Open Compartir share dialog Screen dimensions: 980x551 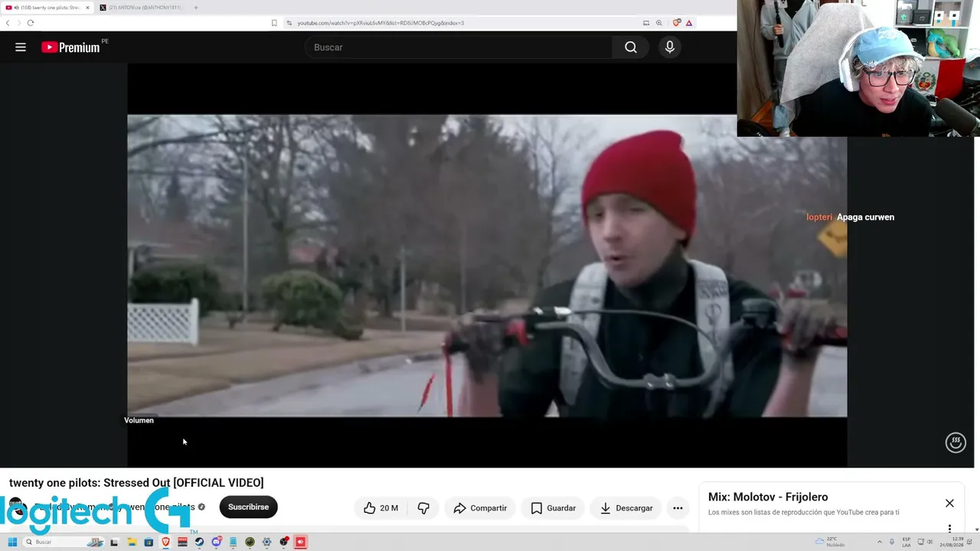[x=480, y=507]
